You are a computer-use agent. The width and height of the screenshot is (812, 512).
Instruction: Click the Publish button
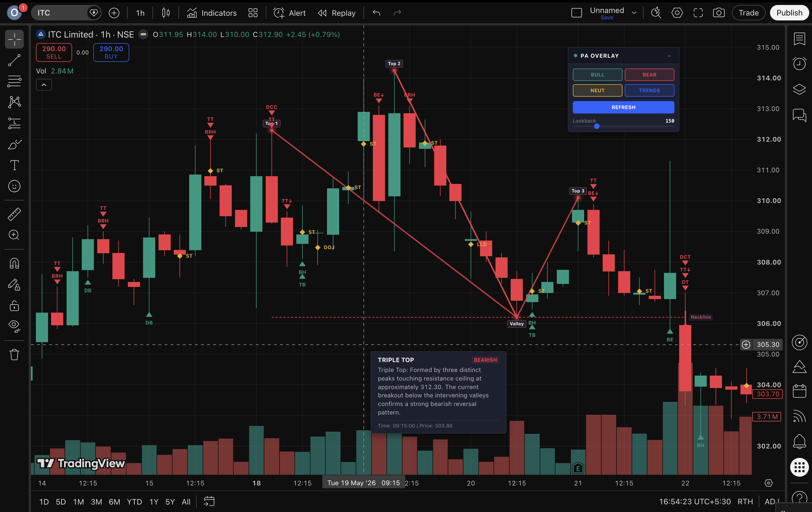tap(789, 13)
